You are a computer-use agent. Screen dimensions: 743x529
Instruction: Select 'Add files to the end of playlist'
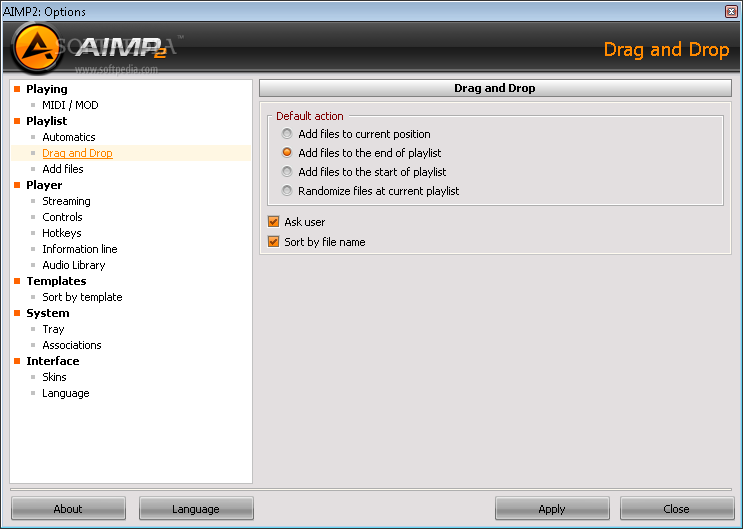tap(287, 153)
